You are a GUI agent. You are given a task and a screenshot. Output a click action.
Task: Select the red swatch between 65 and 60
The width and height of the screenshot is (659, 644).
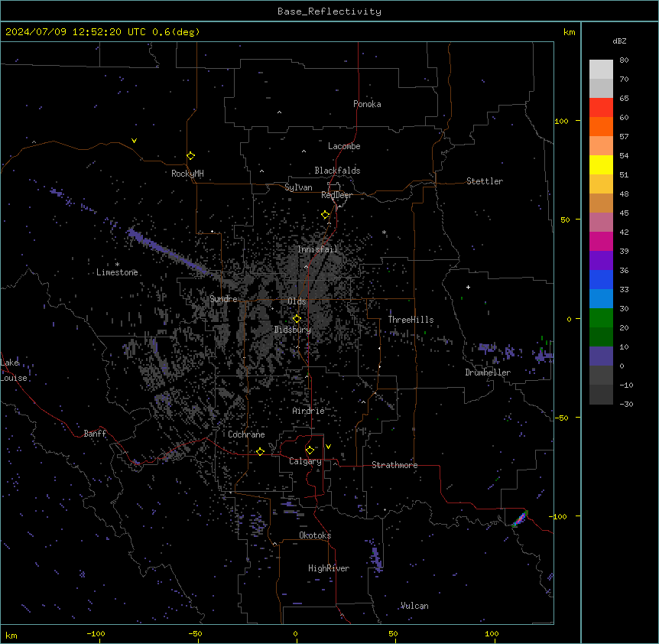tap(601, 108)
